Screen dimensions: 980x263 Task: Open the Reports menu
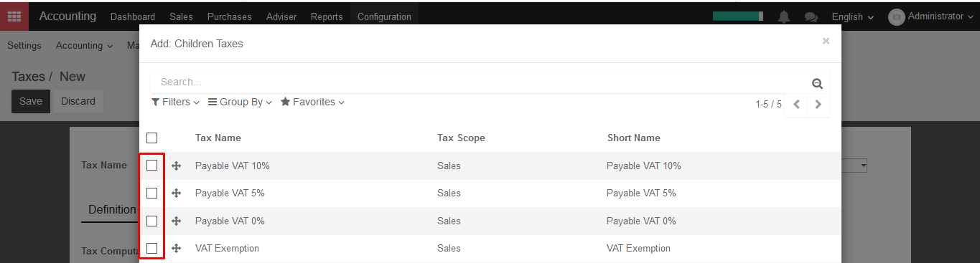(x=327, y=16)
